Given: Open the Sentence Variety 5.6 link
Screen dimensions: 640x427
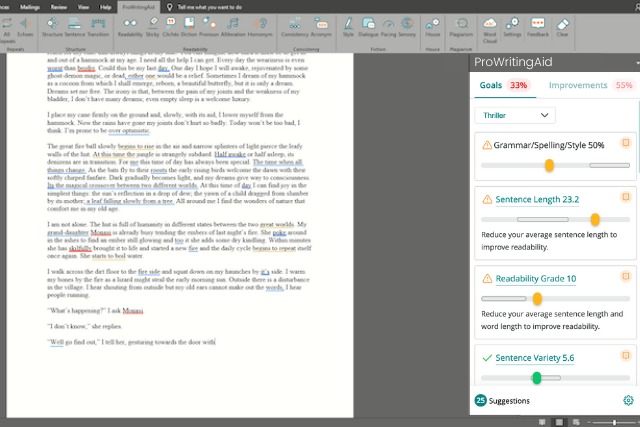Looking at the screenshot, I should tap(535, 358).
